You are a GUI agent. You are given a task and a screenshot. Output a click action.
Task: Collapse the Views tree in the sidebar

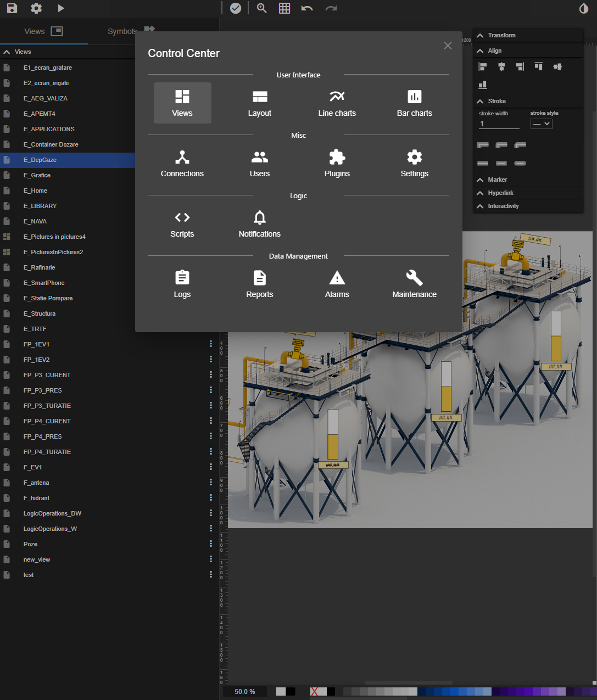pos(7,51)
